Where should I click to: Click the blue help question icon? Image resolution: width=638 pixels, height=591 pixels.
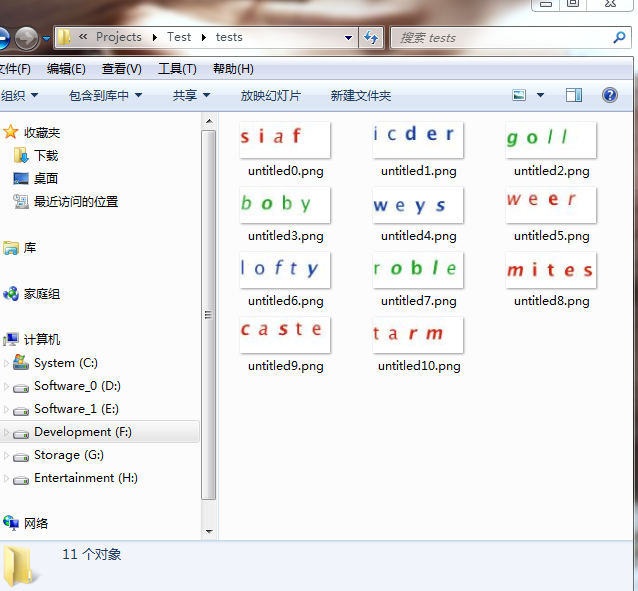610,95
